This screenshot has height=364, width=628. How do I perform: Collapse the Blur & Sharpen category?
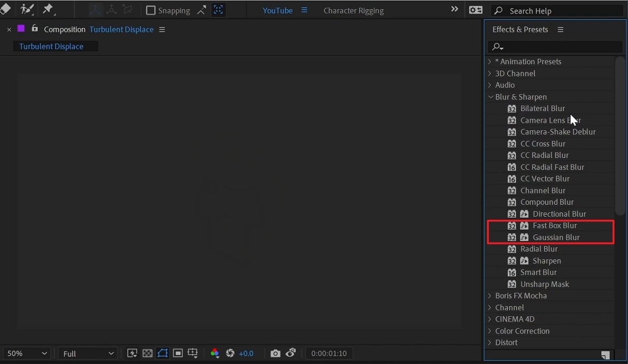490,97
